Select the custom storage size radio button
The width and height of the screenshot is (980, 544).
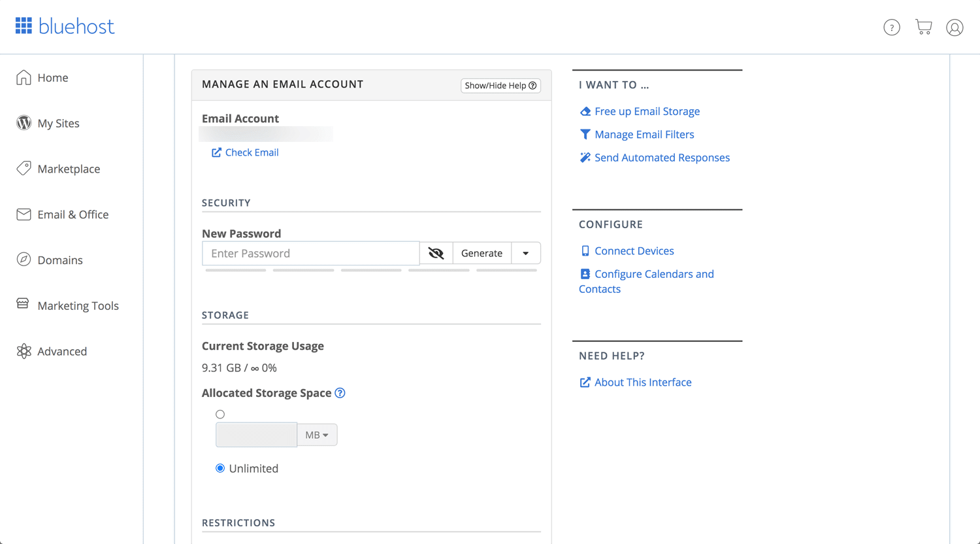coord(220,415)
